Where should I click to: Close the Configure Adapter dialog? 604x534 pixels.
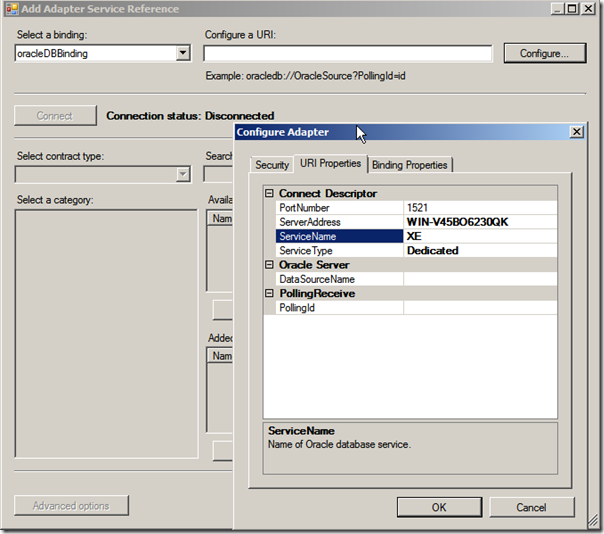pos(577,132)
